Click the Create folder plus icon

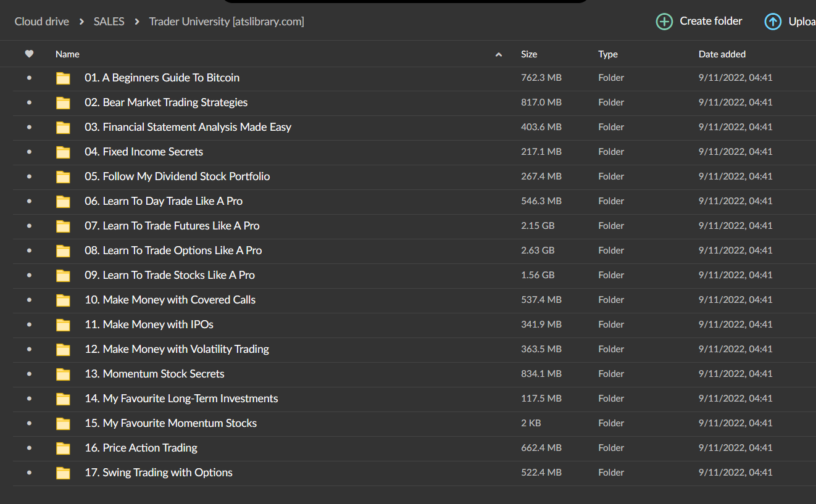click(664, 22)
